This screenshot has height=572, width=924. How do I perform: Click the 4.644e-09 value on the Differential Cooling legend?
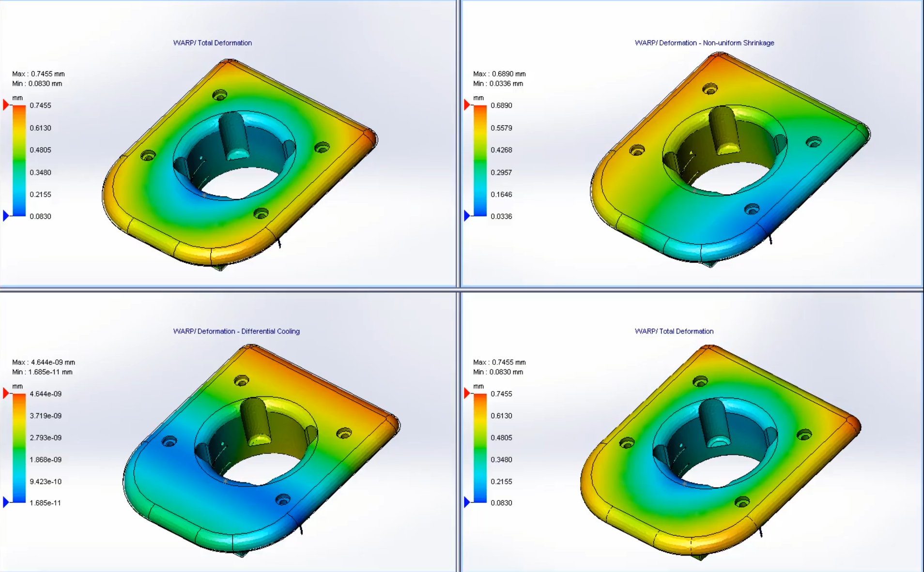[x=45, y=393]
